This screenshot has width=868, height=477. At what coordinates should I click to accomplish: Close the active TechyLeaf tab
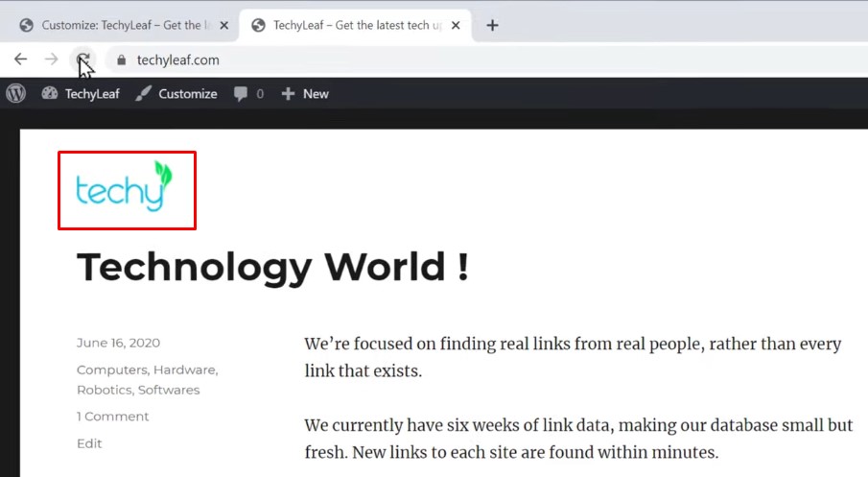coord(456,25)
